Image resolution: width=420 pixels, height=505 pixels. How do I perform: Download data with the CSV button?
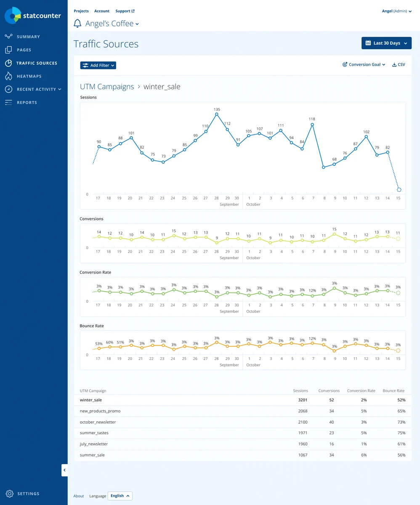(x=399, y=65)
